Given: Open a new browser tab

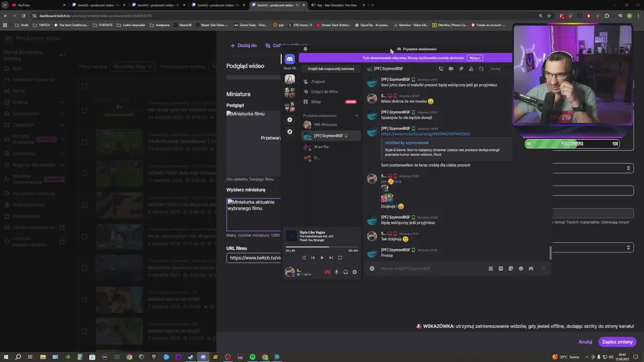Looking at the screenshot, I should pos(372,5).
